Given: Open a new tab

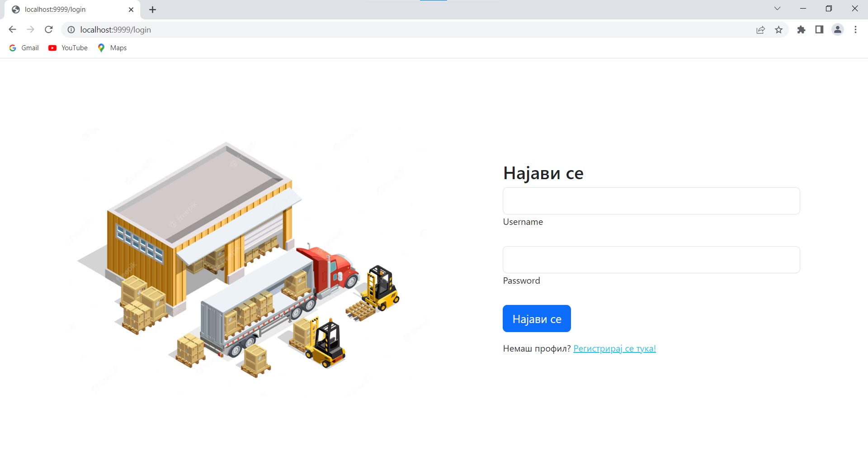Looking at the screenshot, I should click(153, 10).
